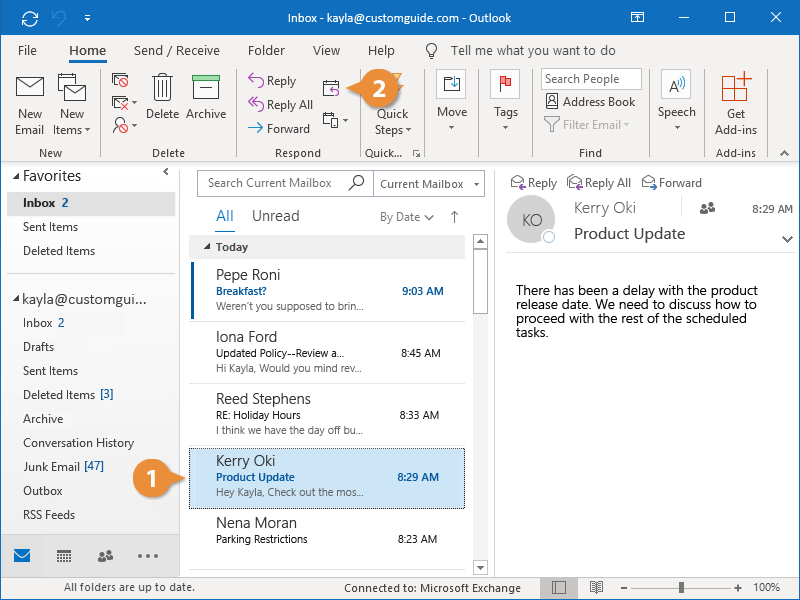800x600 pixels.
Task: Adjust the zoom slider handle
Action: tap(681, 588)
